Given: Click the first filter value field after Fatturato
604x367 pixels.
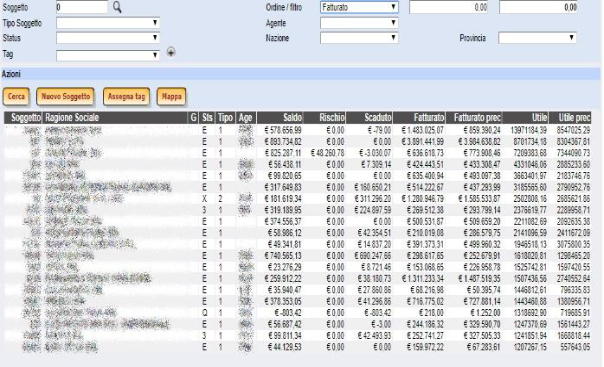Looking at the screenshot, I should (448, 7).
